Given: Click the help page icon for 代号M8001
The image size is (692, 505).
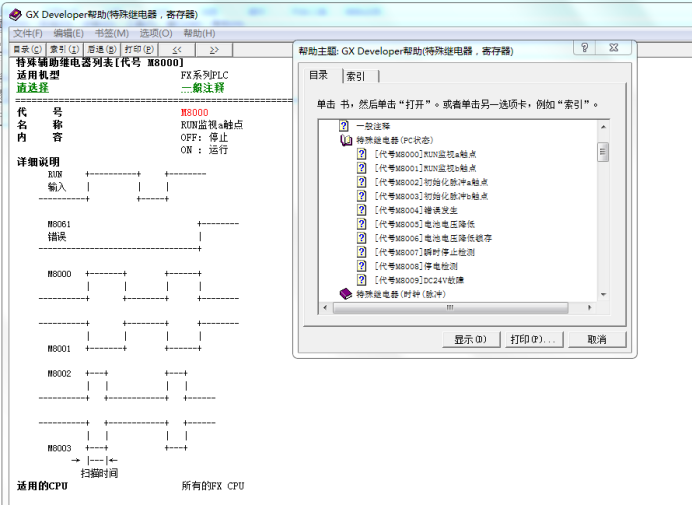Looking at the screenshot, I should click(361, 168).
